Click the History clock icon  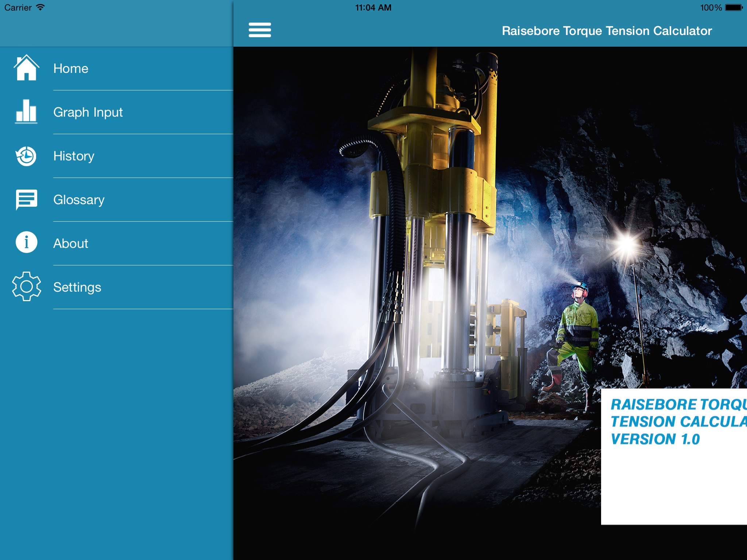[26, 156]
